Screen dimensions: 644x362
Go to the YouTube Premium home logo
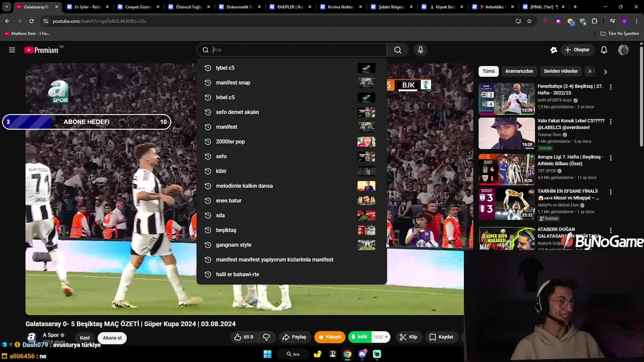coord(42,50)
